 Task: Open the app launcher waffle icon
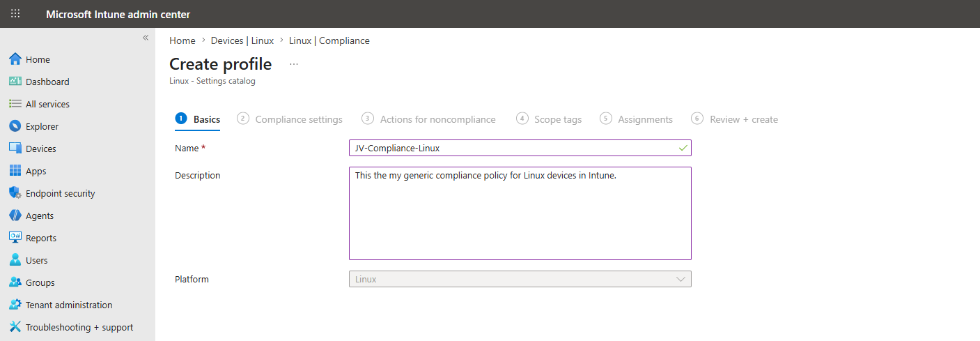(15, 14)
